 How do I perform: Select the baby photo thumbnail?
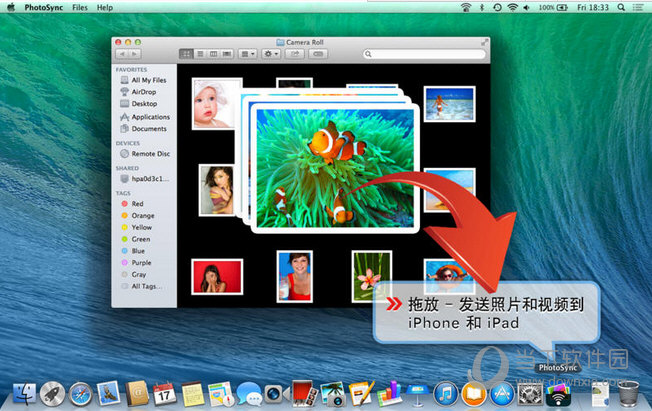[x=216, y=104]
